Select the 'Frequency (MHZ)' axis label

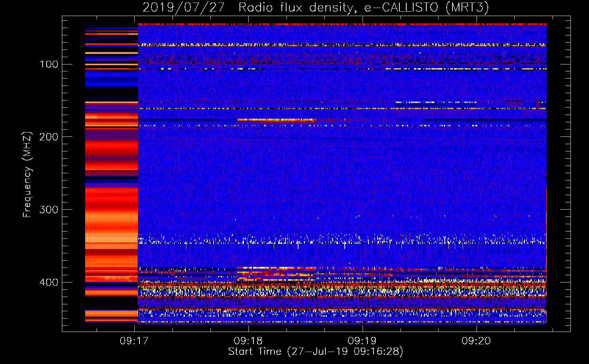[x=27, y=174]
